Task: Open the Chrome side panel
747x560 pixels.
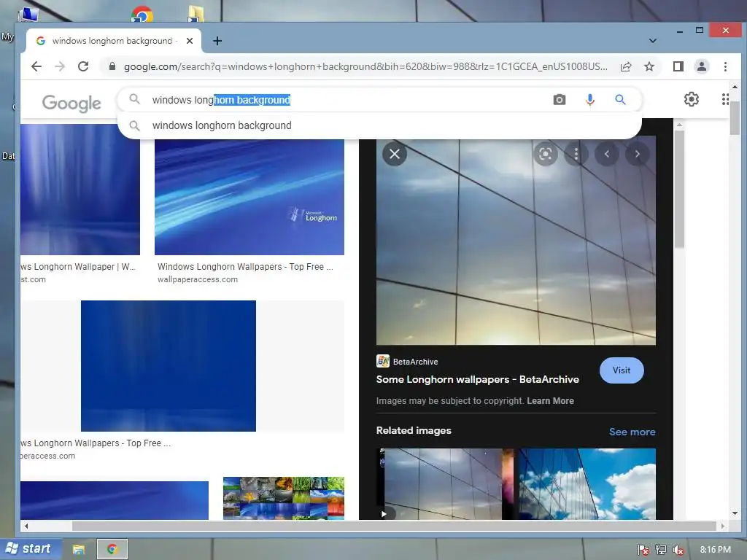Action: (x=678, y=66)
